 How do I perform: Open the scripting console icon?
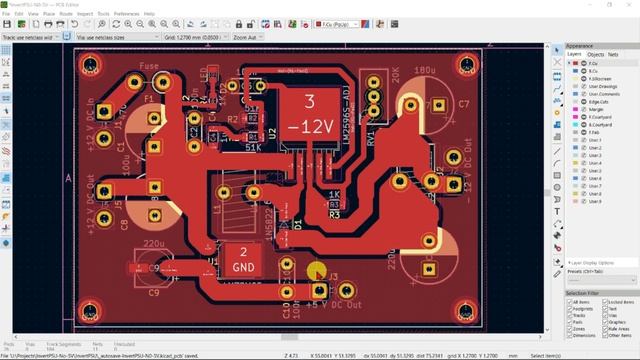[394, 24]
